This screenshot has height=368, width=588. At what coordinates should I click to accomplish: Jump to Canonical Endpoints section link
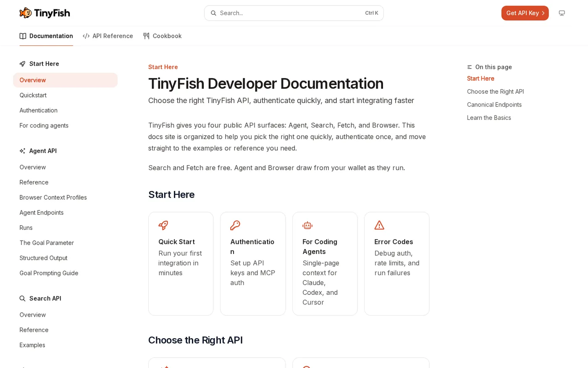pyautogui.click(x=494, y=105)
